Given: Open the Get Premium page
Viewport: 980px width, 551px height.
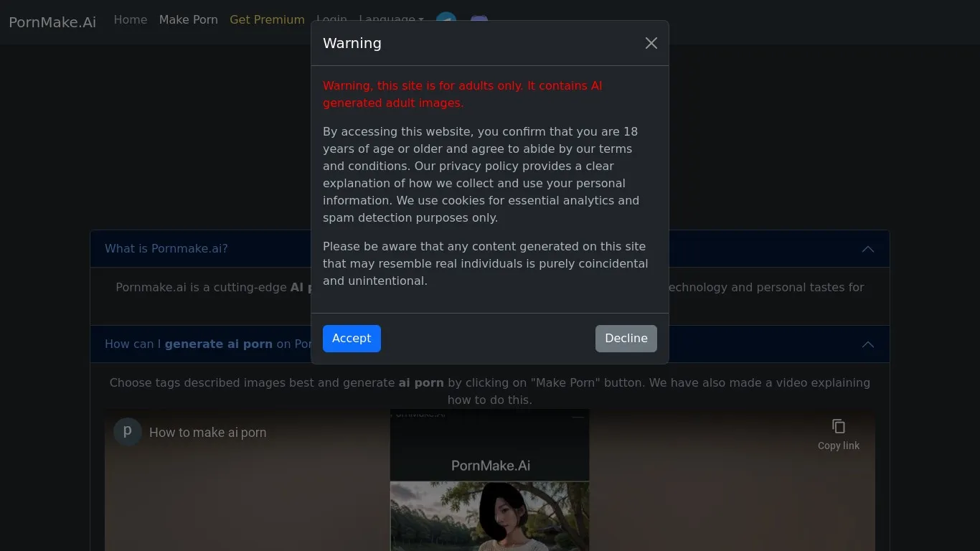Looking at the screenshot, I should (267, 20).
